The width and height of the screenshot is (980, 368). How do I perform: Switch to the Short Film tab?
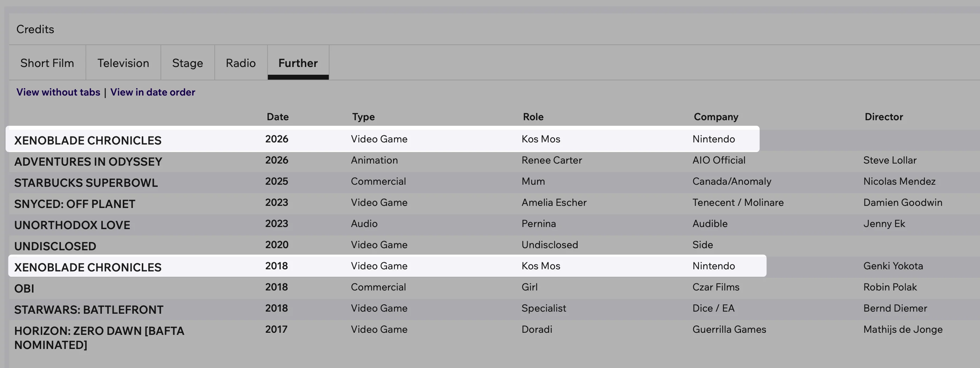tap(47, 63)
